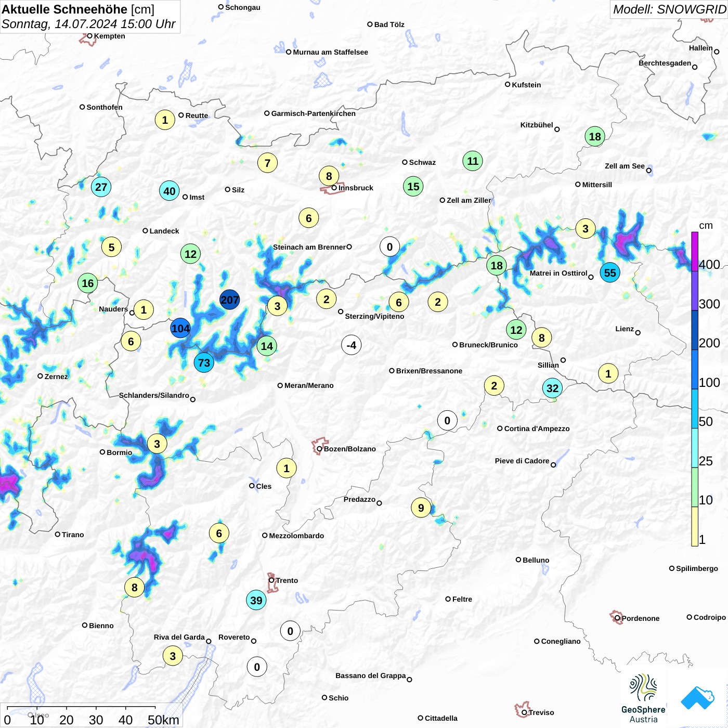Viewport: 728px width, 728px height.
Task: Click the 207 cm snow station marker
Action: point(229,300)
